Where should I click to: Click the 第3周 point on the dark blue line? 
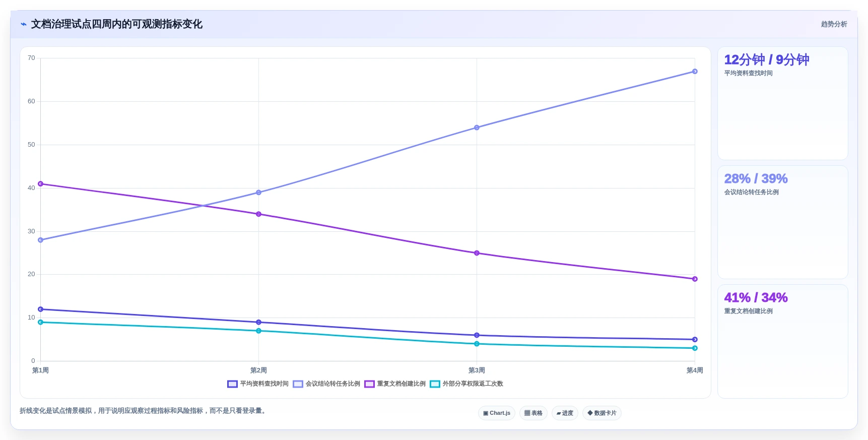(477, 335)
